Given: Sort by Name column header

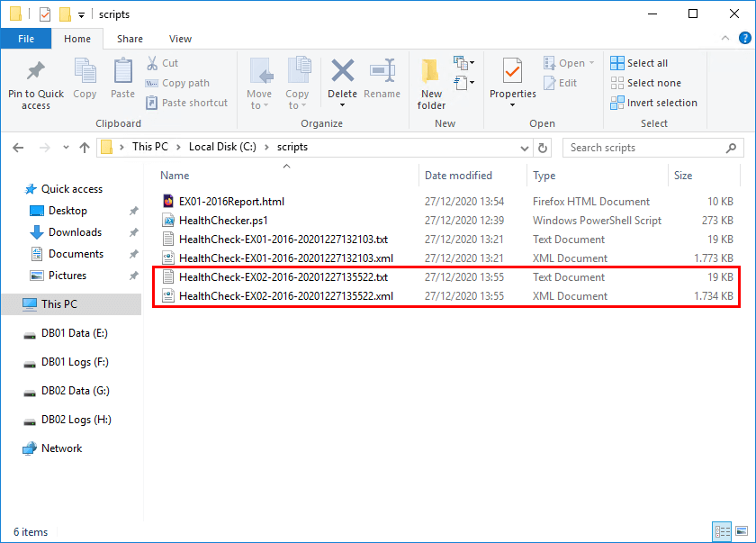Looking at the screenshot, I should (175, 176).
